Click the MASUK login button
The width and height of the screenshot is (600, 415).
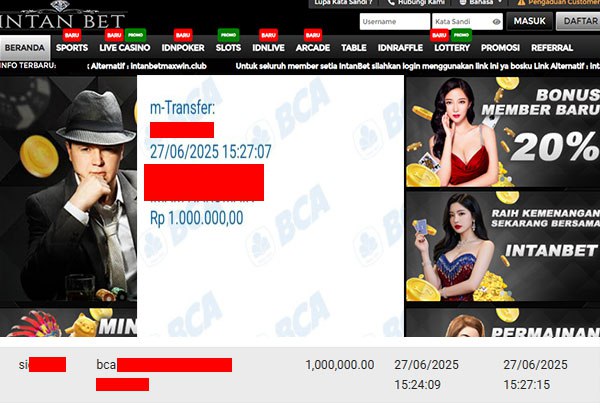530,21
